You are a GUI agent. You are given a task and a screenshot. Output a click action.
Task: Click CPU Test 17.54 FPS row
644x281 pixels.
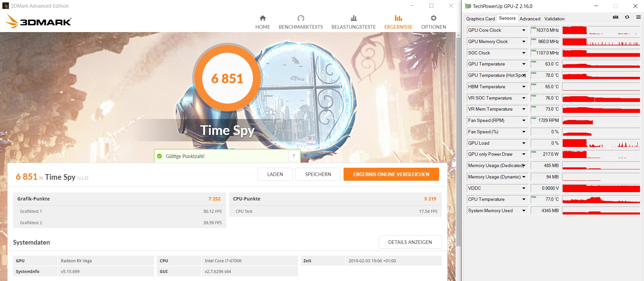pyautogui.click(x=335, y=211)
